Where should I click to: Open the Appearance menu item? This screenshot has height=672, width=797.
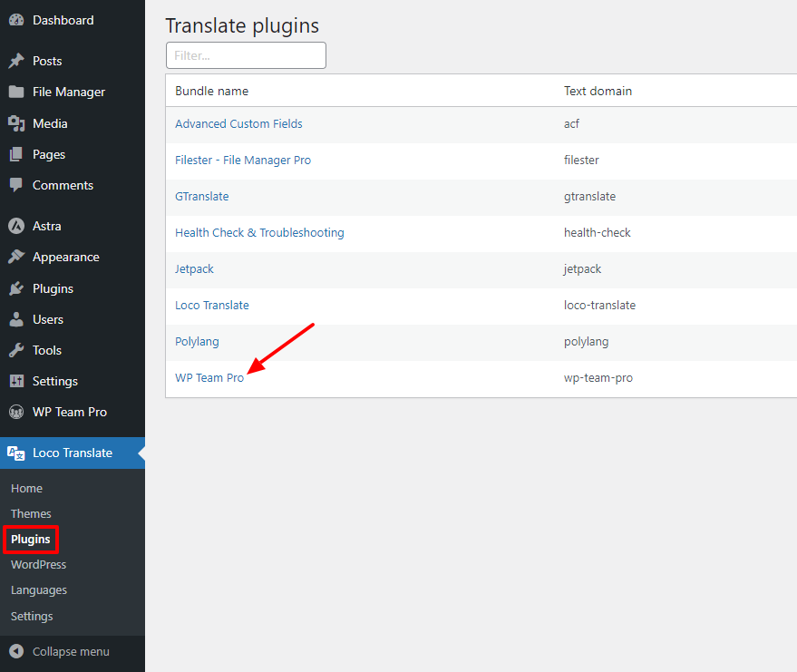point(66,258)
